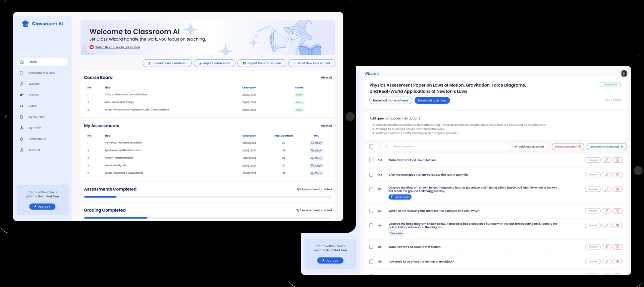Edit question Q1B with pencil icon
The image size is (644, 287).
(x=607, y=175)
